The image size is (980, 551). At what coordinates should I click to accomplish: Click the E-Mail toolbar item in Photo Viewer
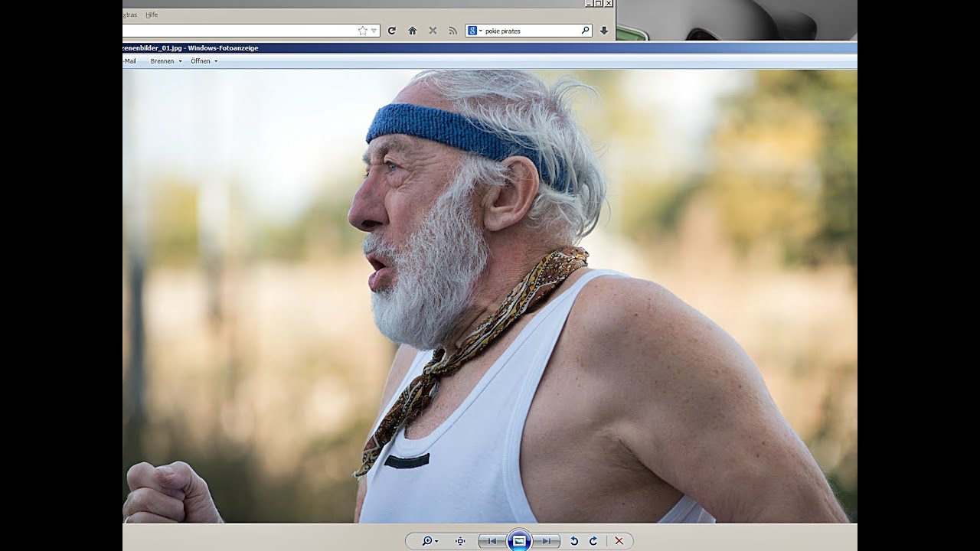click(x=129, y=61)
